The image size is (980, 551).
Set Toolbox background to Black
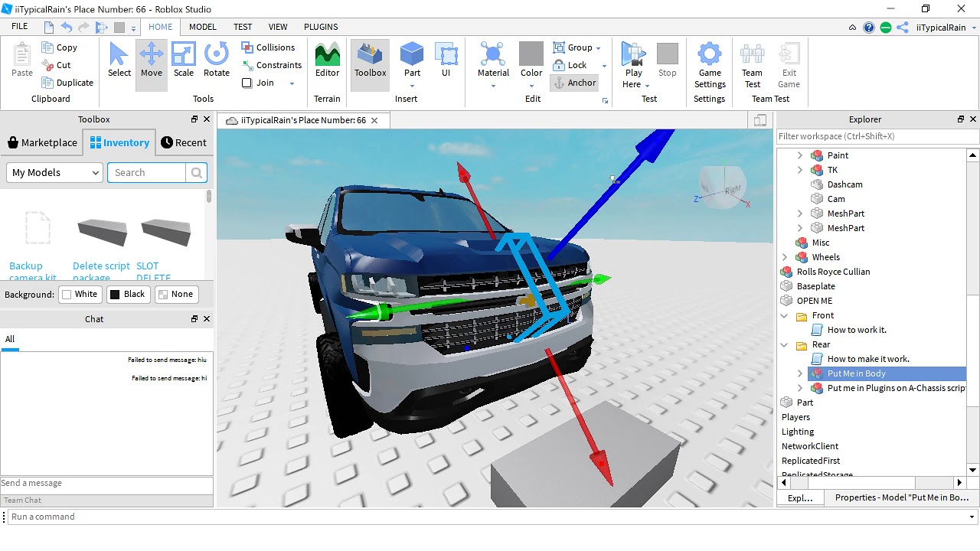(x=127, y=294)
